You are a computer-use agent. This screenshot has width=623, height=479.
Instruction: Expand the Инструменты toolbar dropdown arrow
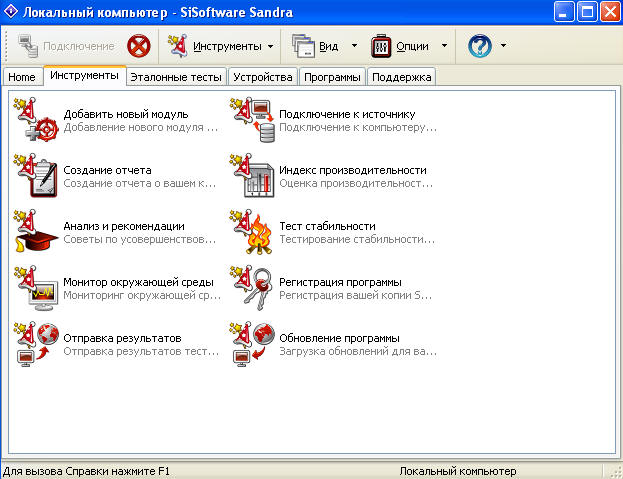271,46
